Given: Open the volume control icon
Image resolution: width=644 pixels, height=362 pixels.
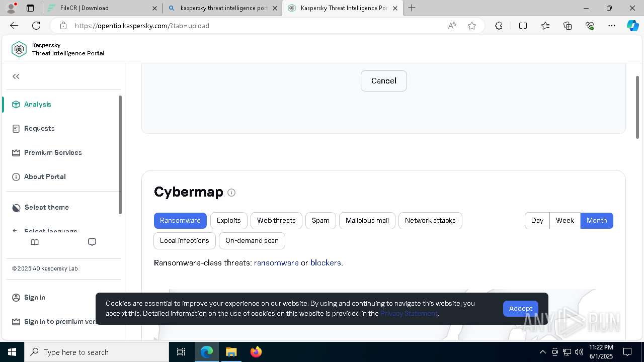Looking at the screenshot, I should coord(579,352).
